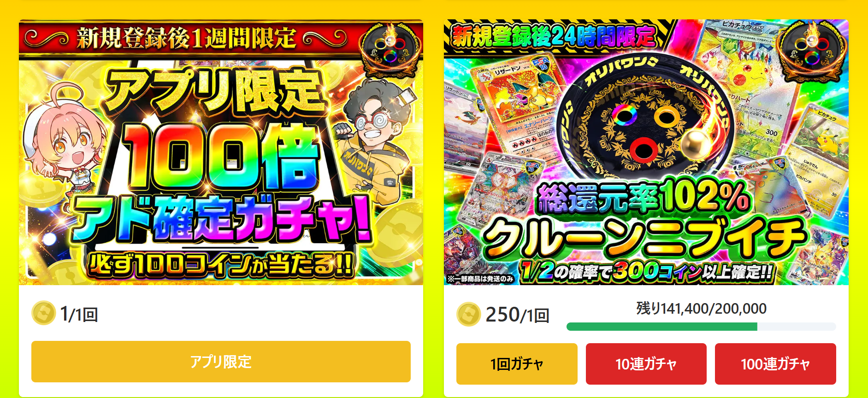This screenshot has width=868, height=398.
Task: Open the アプリ限定 100倍 gacha banner
Action: pos(221,152)
